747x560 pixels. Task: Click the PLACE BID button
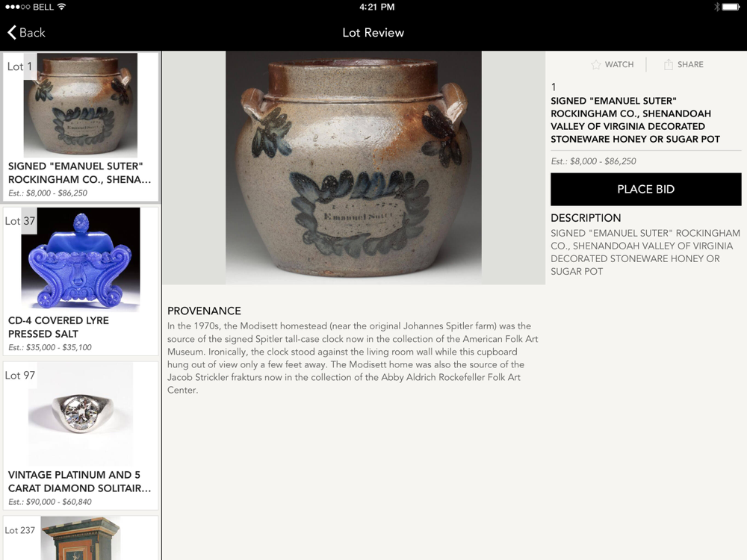click(x=645, y=189)
